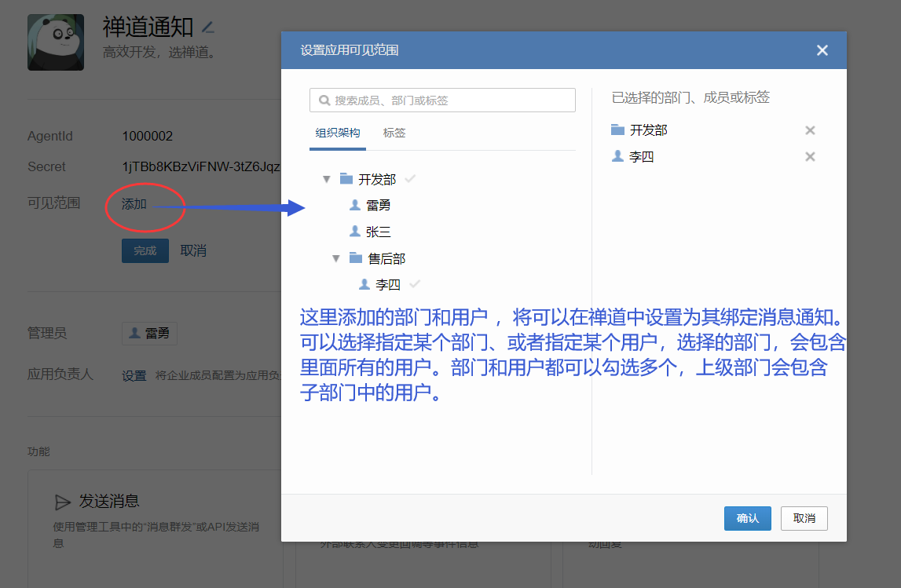Click 开发部 folder icon in selected list
The image size is (901, 588).
(x=617, y=130)
